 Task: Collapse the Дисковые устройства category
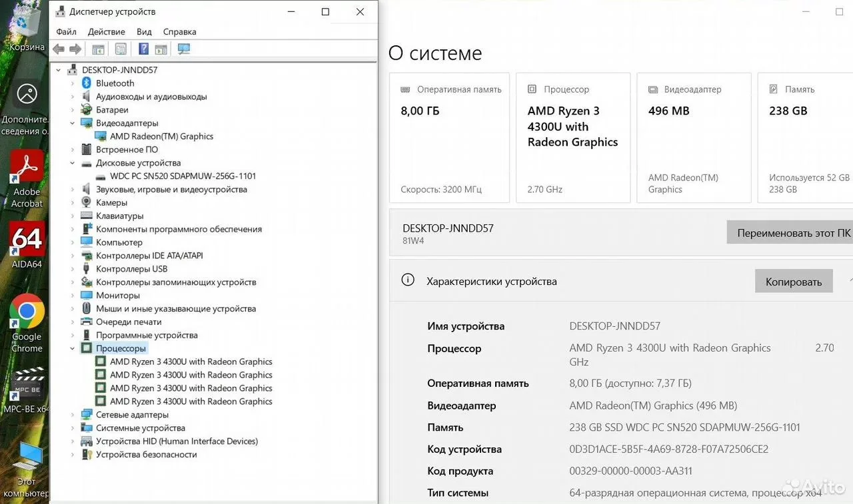73,163
